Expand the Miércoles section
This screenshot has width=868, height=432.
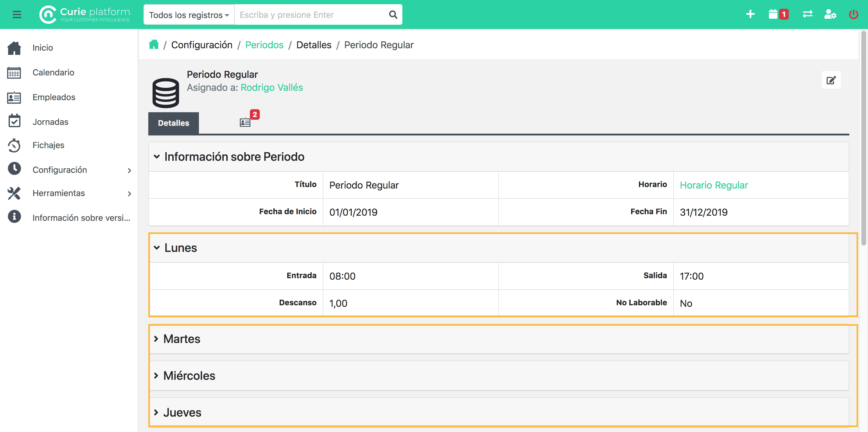pos(189,375)
